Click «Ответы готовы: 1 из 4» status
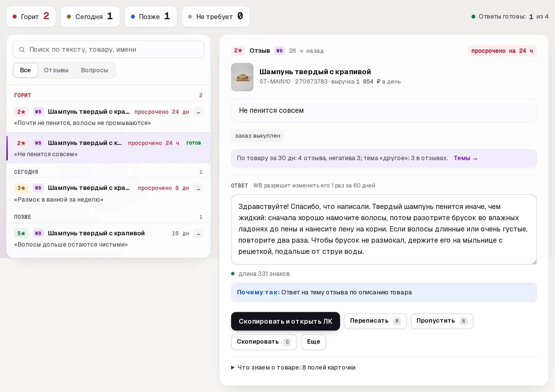Screen dimensions: 555x392 coord(510,17)
